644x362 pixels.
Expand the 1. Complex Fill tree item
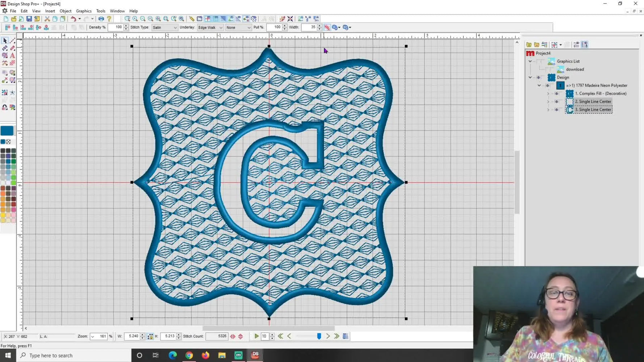click(x=548, y=94)
